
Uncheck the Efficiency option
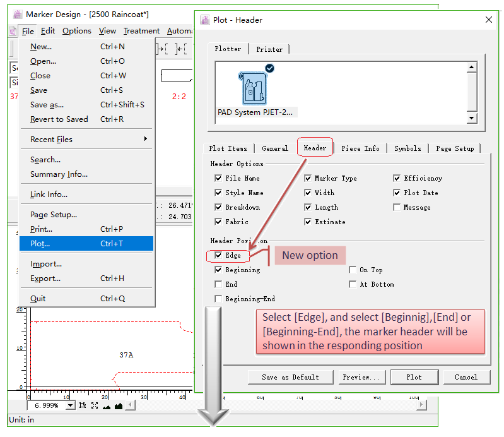coord(397,178)
